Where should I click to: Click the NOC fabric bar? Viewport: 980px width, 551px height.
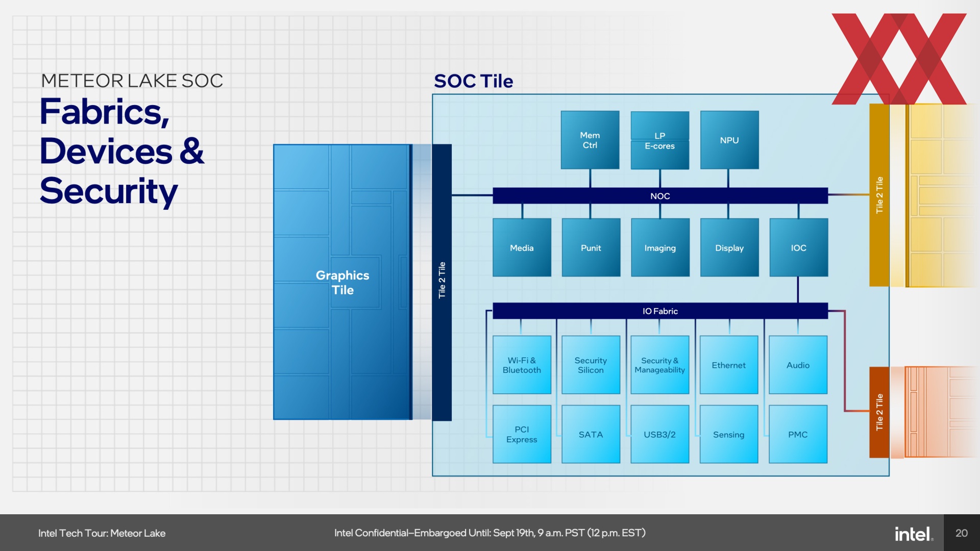tap(660, 196)
